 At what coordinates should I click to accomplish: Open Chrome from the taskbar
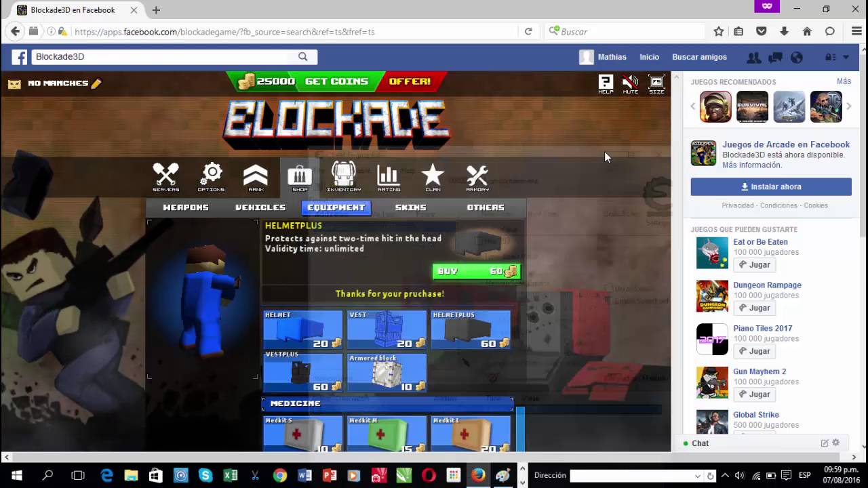click(280, 476)
